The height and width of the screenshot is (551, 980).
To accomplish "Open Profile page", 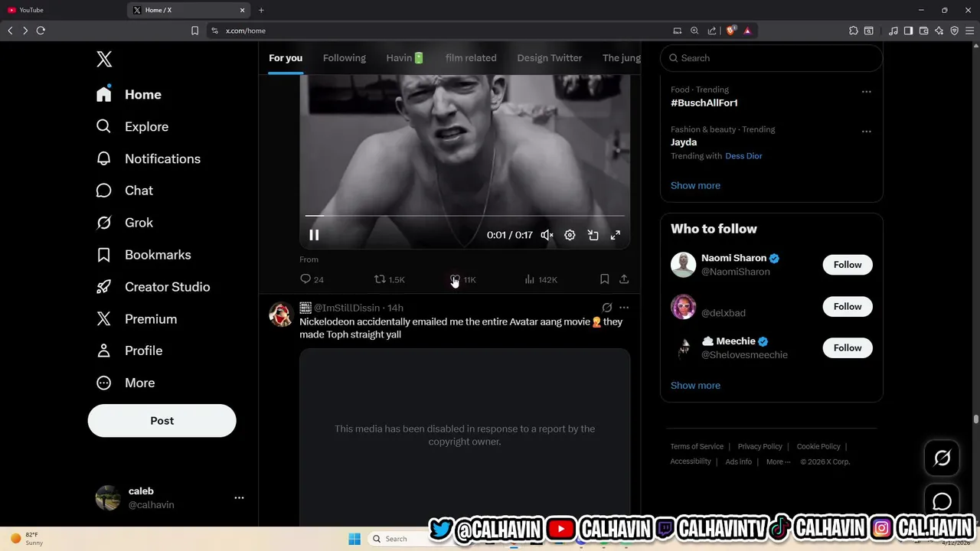I will [x=129, y=350].
